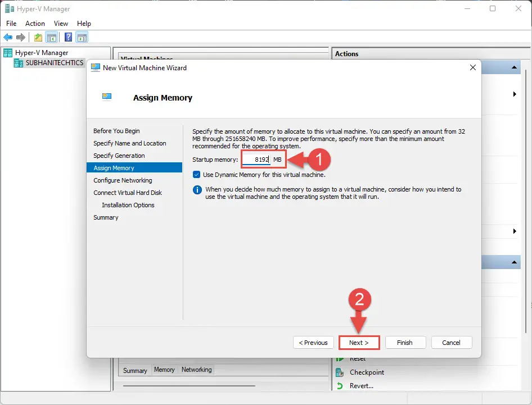Click the Show/Hide Console Tree icon
This screenshot has height=405, width=532.
tap(52, 37)
